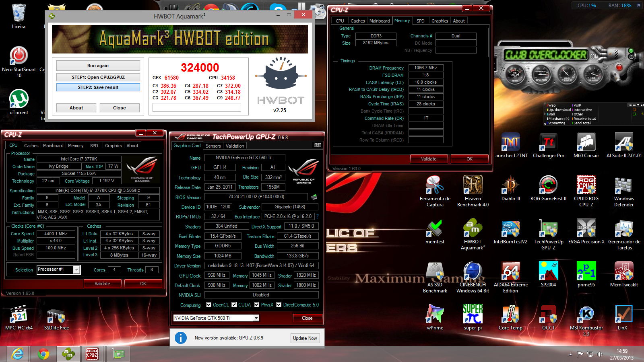
Task: Open the Diablo III desktop shortcut
Action: click(x=511, y=188)
